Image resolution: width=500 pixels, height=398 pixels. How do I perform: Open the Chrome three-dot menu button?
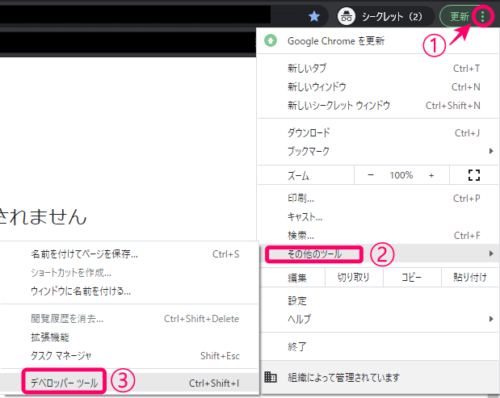click(x=482, y=16)
